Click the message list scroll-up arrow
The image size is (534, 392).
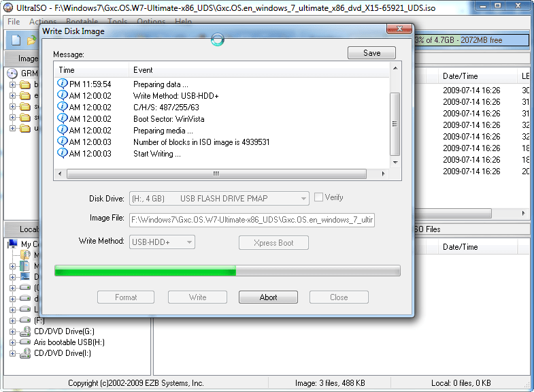click(395, 68)
